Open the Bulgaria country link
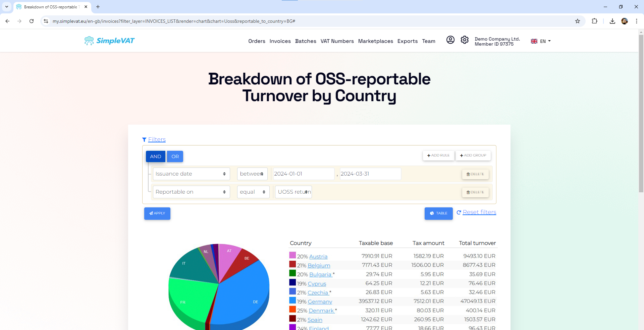644x330 pixels. [320, 274]
